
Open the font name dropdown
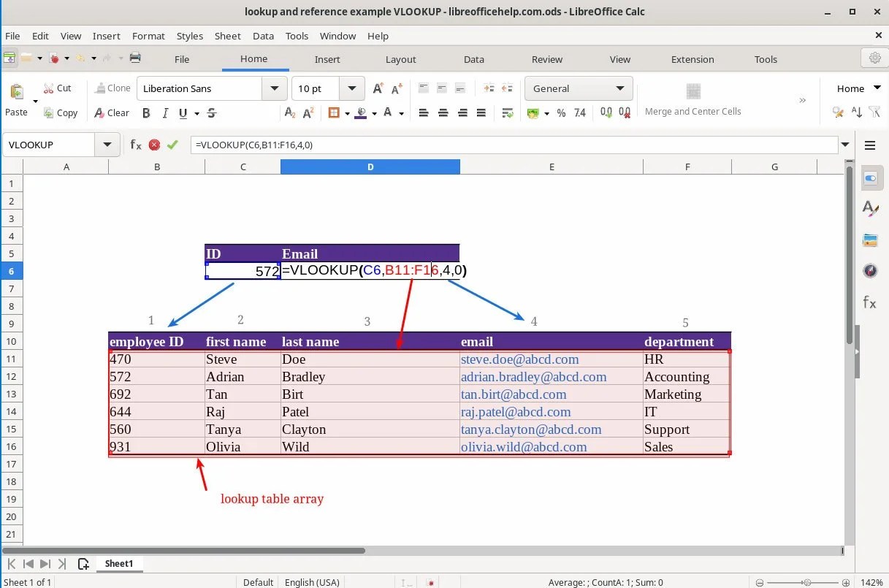275,88
